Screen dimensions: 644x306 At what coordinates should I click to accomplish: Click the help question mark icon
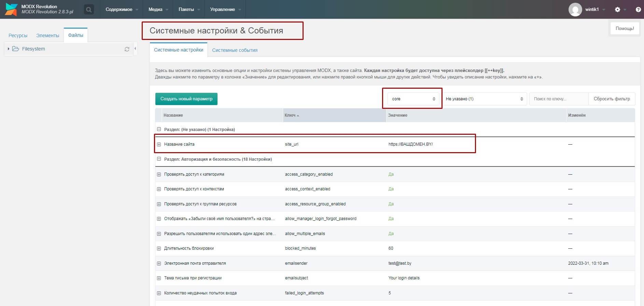click(x=638, y=10)
